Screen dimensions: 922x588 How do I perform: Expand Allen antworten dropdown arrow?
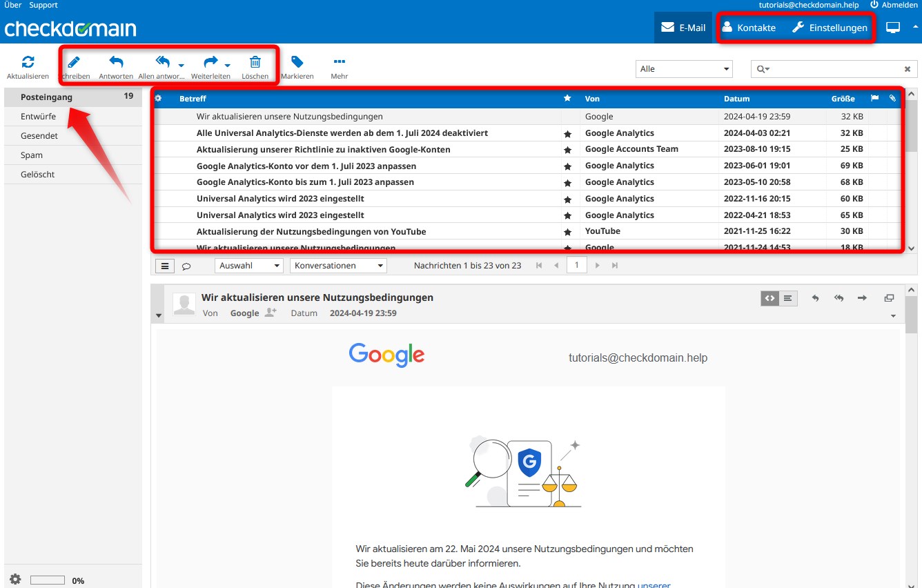point(182,66)
